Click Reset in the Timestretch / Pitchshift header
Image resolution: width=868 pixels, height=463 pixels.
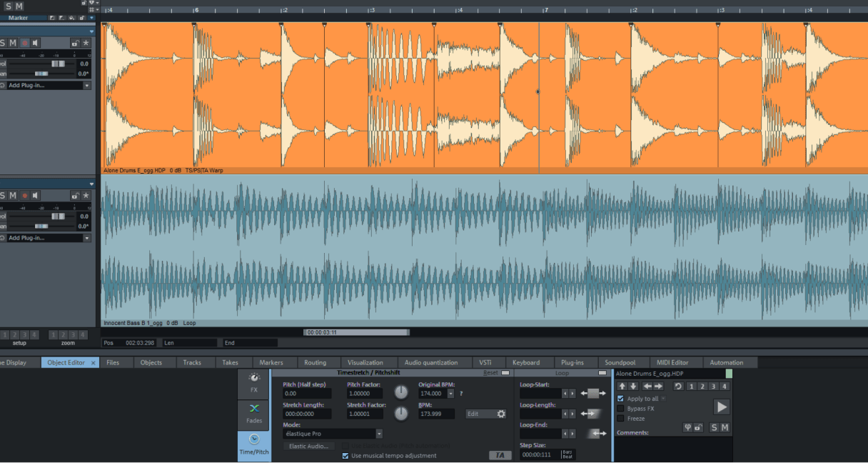491,373
